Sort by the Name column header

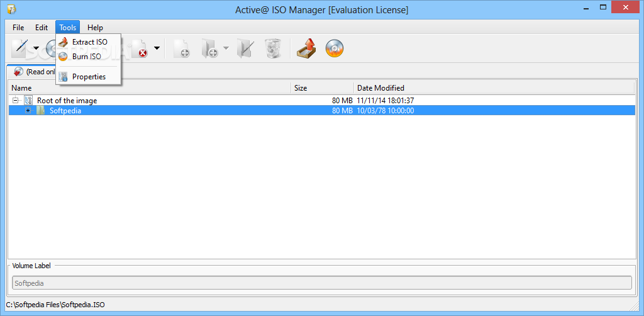coord(150,88)
